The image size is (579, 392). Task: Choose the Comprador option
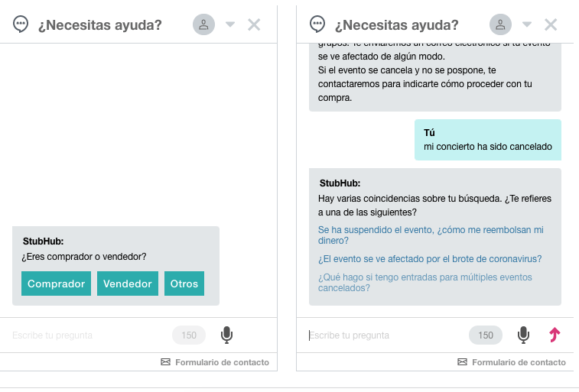(x=56, y=283)
